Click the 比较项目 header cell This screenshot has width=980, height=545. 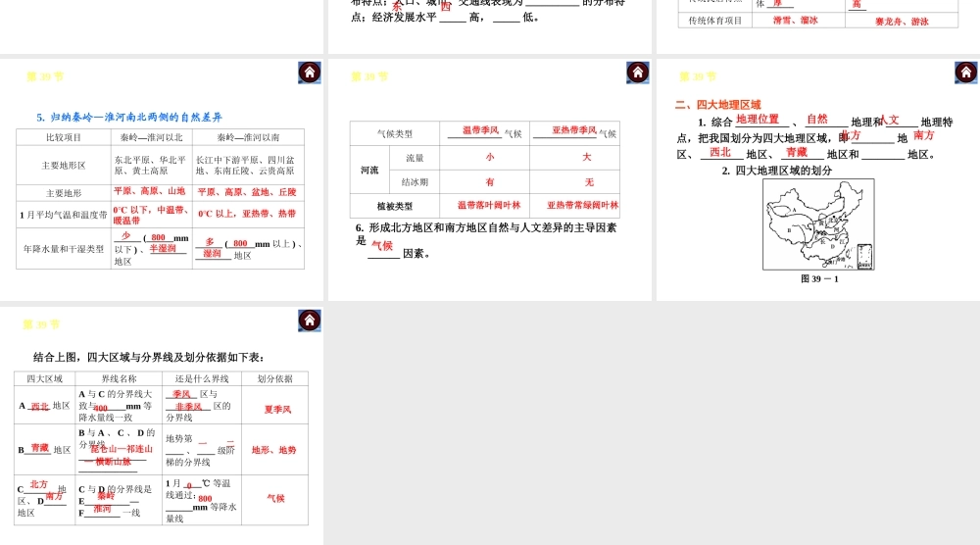pos(64,137)
